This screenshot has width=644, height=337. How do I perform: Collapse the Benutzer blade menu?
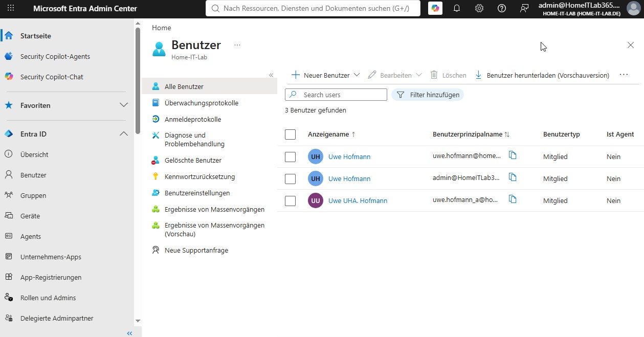click(x=271, y=75)
